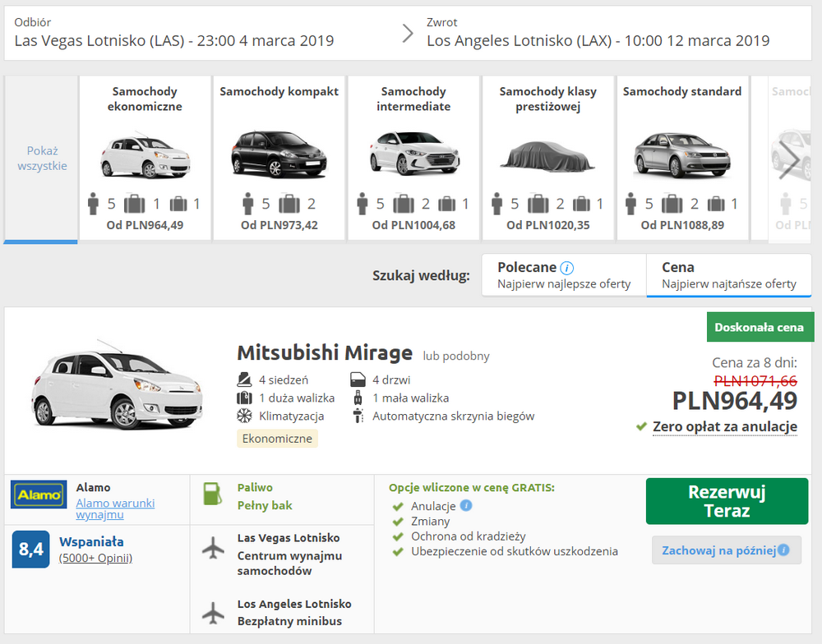The height and width of the screenshot is (644, 822).
Task: Sort by Polecane recommended offers
Action: (564, 275)
